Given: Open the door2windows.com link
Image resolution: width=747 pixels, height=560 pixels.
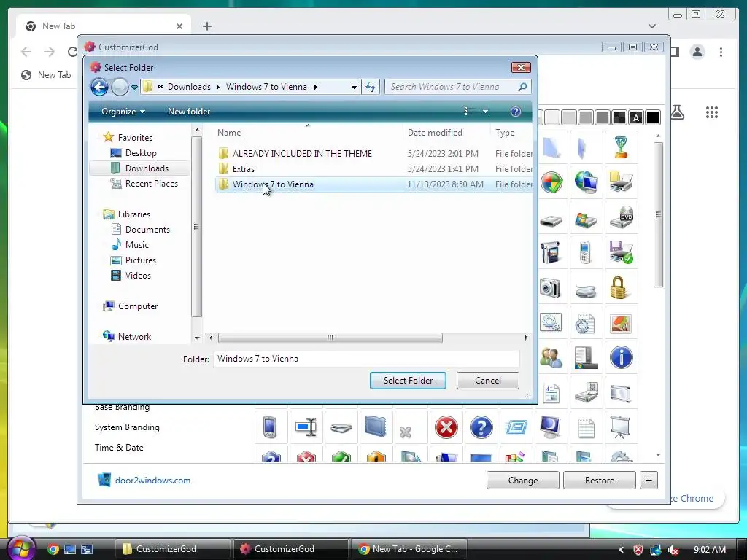Looking at the screenshot, I should 152,481.
